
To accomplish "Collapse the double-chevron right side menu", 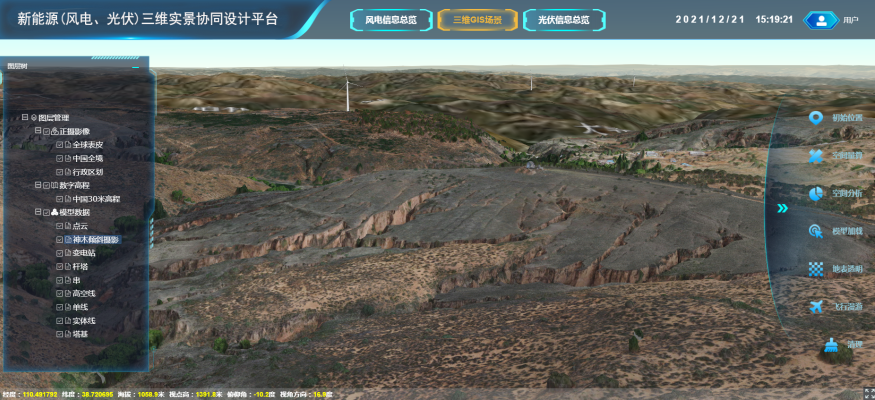I will (783, 209).
